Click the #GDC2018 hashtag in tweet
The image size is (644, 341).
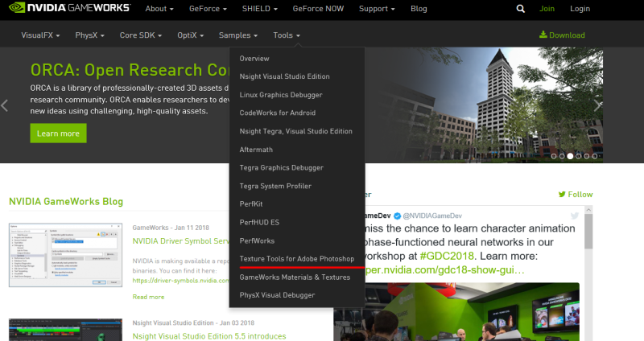pyautogui.click(x=447, y=256)
